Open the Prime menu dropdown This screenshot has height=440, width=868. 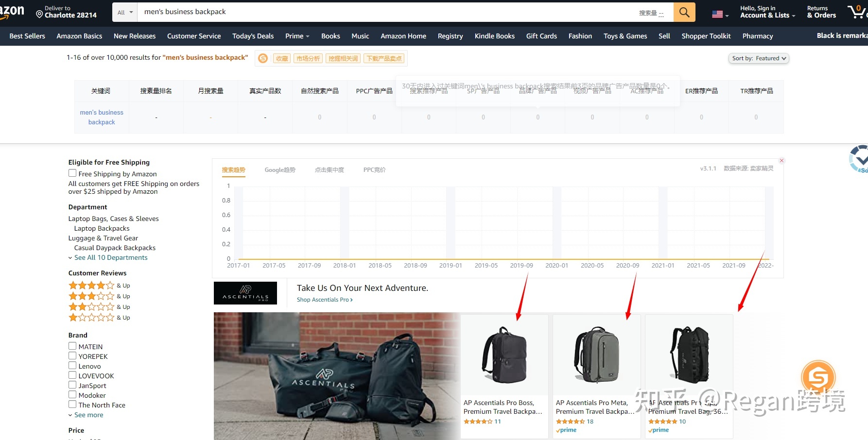click(297, 36)
